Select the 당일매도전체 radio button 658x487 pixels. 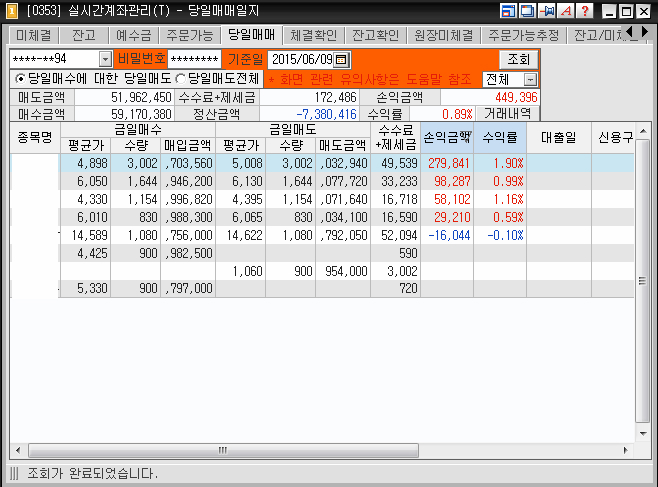click(180, 79)
